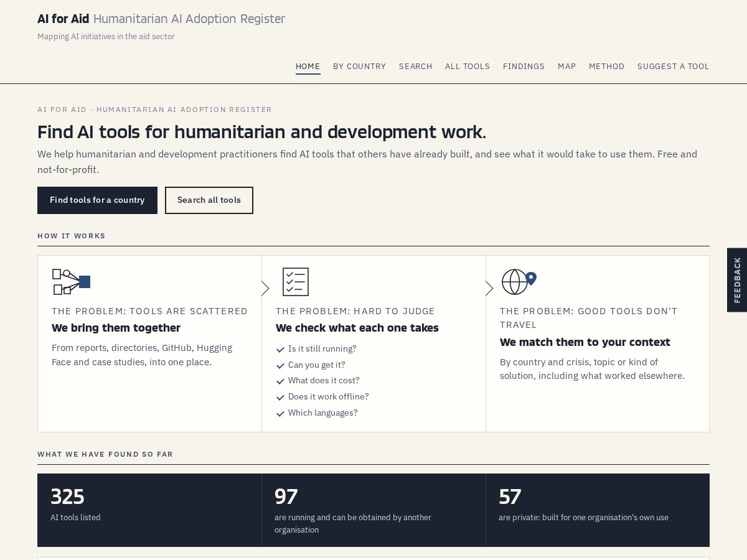Click checkmark beside 'What does it cost?'

click(x=280, y=381)
